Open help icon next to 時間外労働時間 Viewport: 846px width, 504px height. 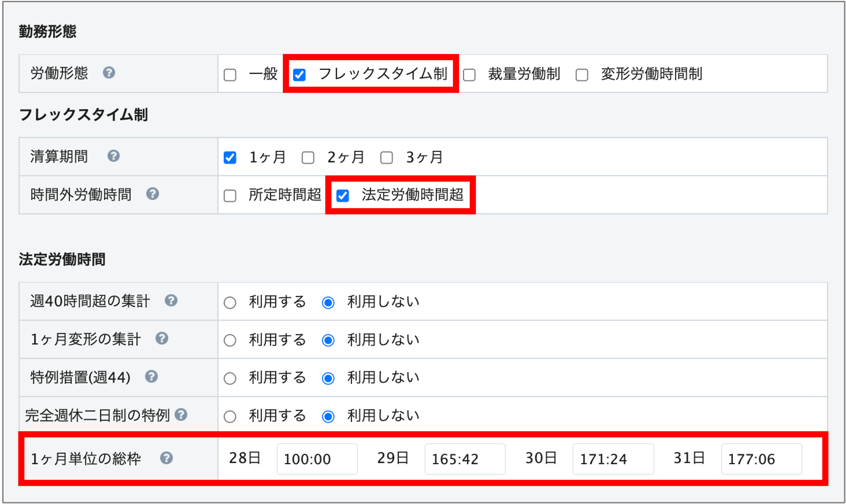152,194
